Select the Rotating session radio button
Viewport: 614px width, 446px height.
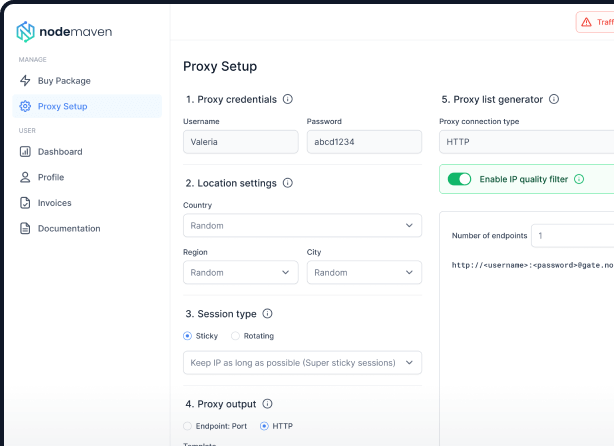[235, 336]
